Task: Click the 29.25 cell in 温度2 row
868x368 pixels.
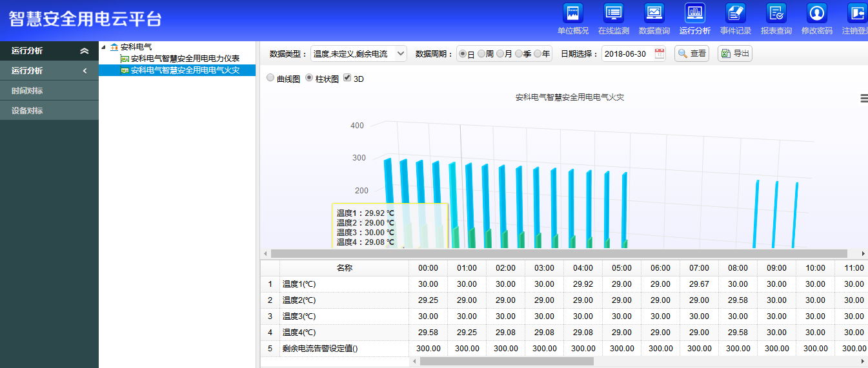Action: (428, 300)
